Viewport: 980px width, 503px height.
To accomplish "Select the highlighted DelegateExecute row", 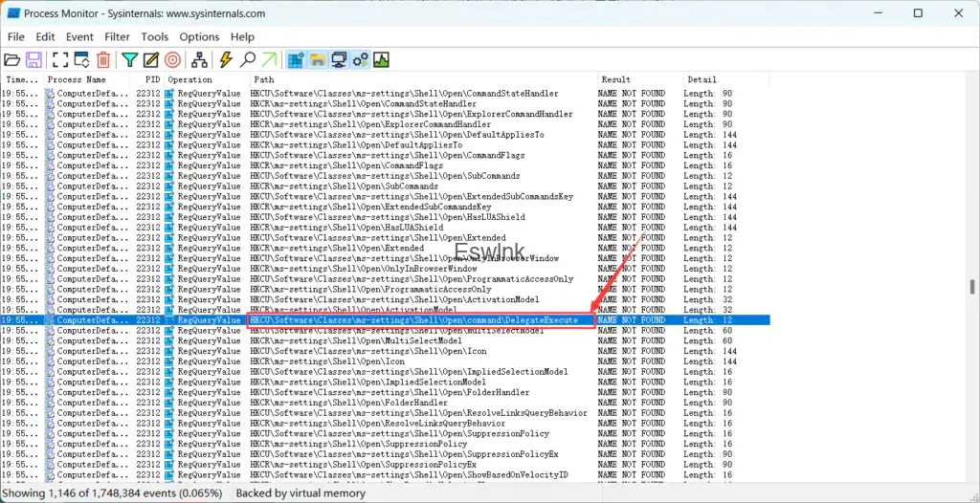I will 421,320.
